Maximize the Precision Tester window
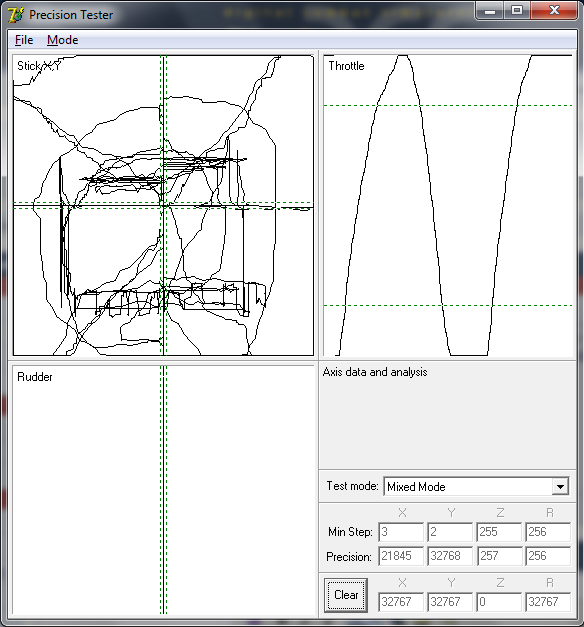Screen dimensions: 584x627 [x=517, y=11]
